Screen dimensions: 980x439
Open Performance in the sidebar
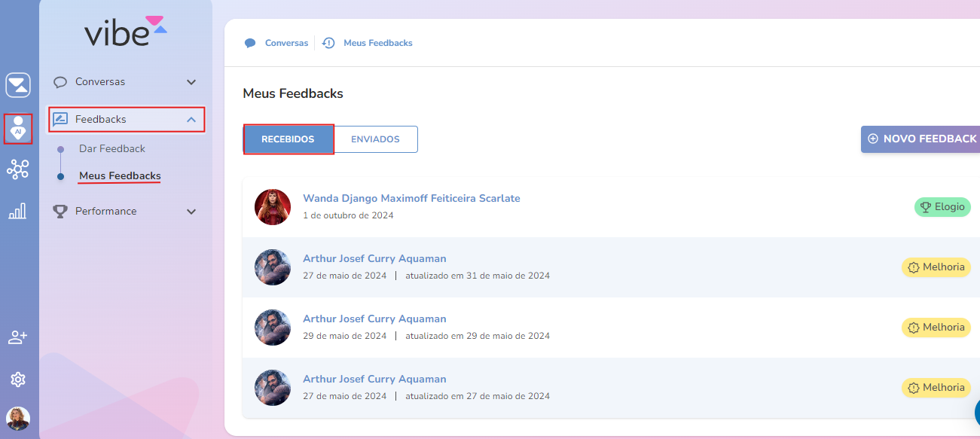click(125, 212)
